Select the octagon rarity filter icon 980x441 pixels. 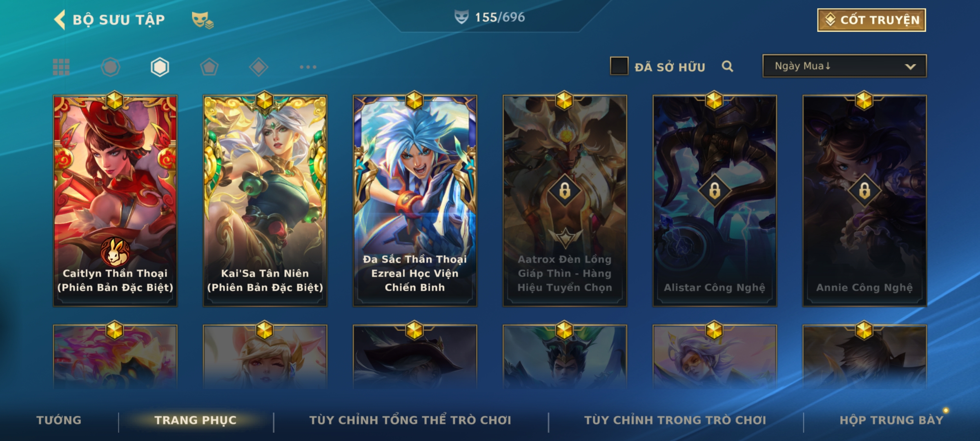tap(111, 67)
